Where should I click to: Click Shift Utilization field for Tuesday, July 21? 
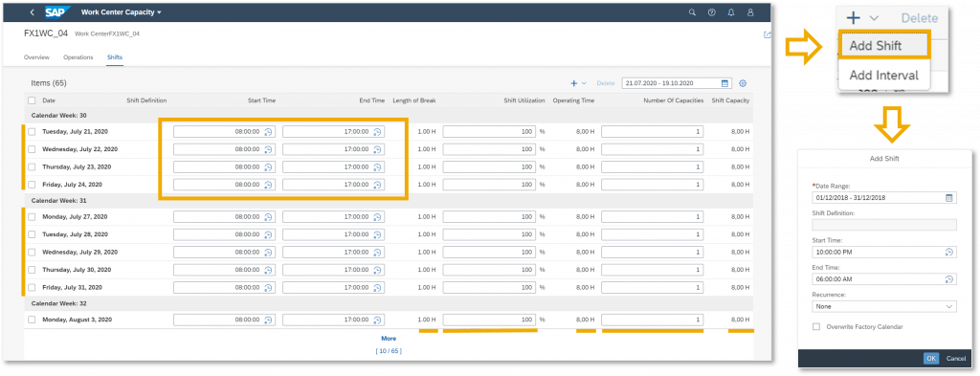pos(489,132)
